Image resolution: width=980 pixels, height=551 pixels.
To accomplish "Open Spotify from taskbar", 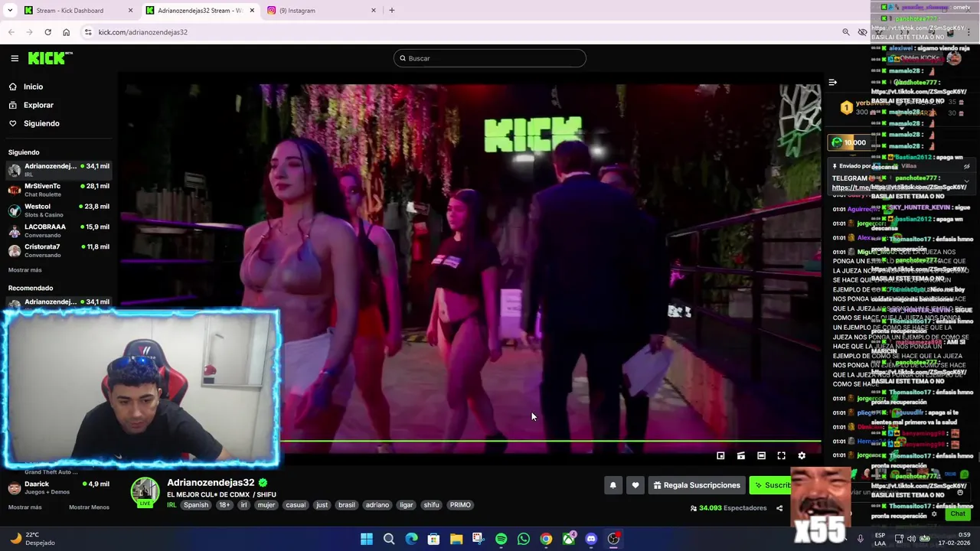I will click(x=501, y=539).
